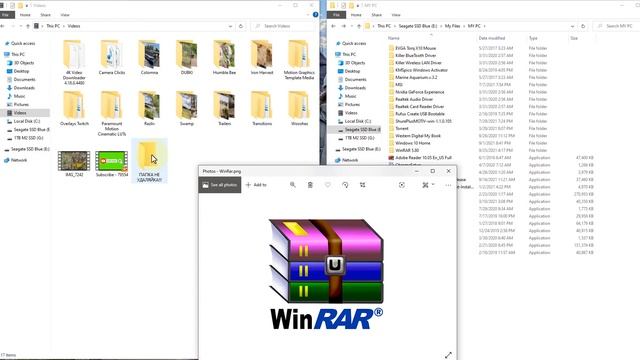Select the Wooshes folder

pos(299,109)
